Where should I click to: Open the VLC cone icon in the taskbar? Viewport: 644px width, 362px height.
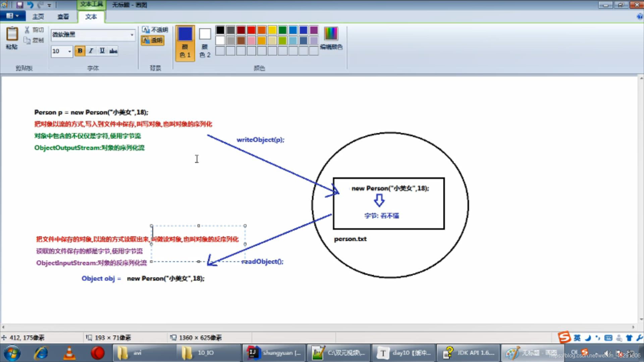point(69,353)
